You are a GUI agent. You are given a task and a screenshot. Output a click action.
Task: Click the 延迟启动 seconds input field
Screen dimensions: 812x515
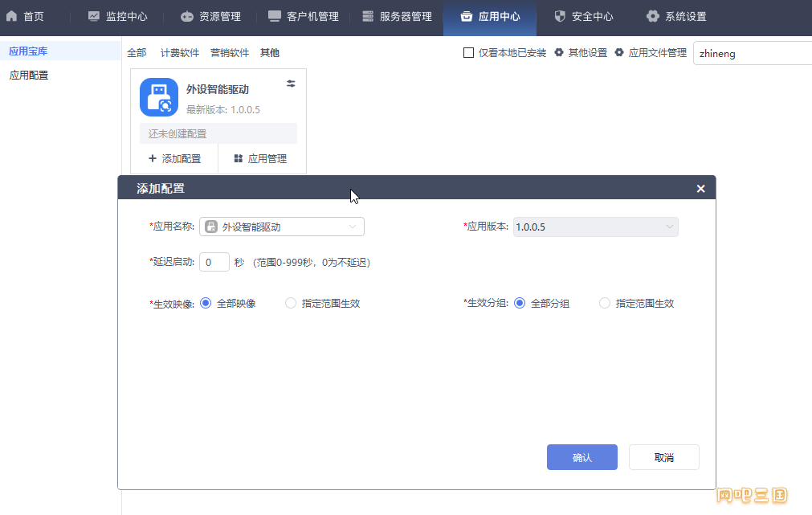click(214, 262)
